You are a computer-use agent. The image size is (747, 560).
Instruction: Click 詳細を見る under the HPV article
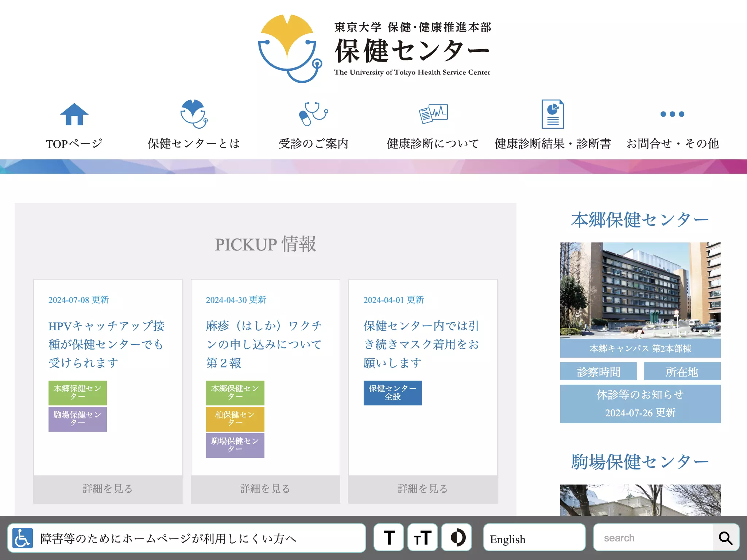[x=108, y=489]
